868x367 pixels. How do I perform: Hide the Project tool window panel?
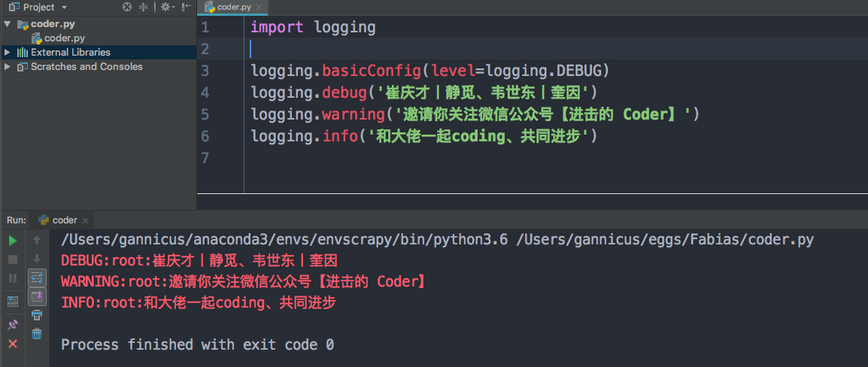pyautogui.click(x=186, y=7)
